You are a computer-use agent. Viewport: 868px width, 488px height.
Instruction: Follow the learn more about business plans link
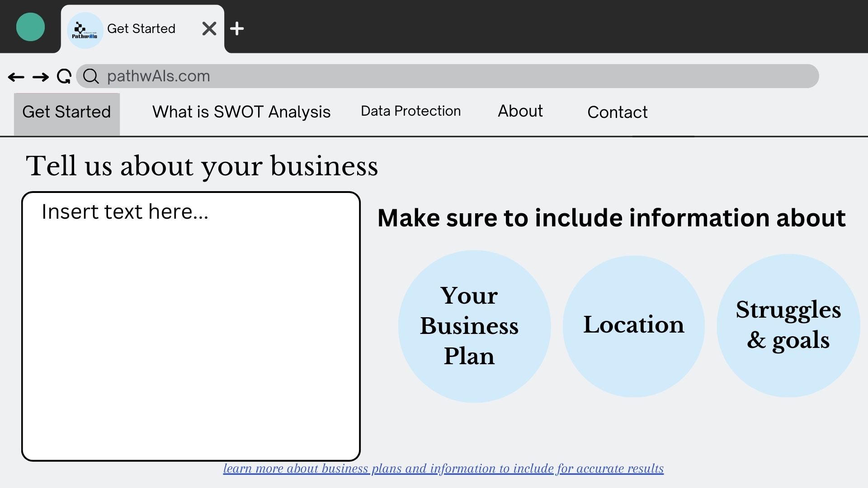pyautogui.click(x=443, y=469)
